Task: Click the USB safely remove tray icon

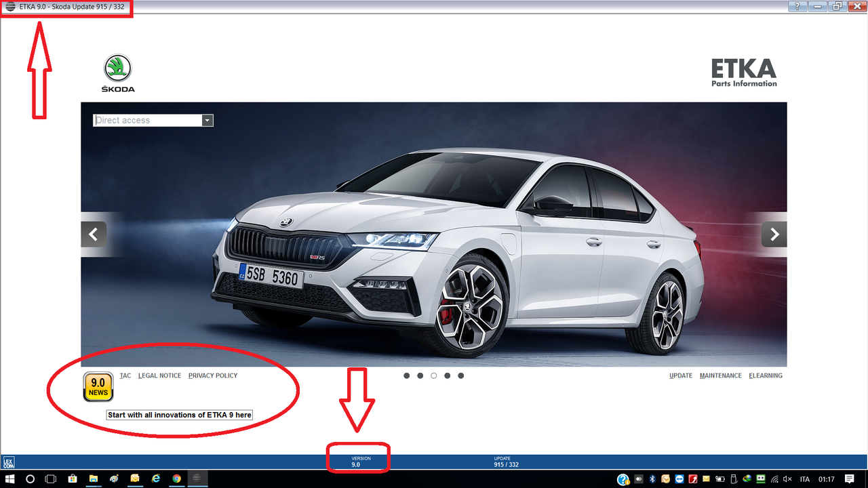Action: pyautogui.click(x=734, y=479)
